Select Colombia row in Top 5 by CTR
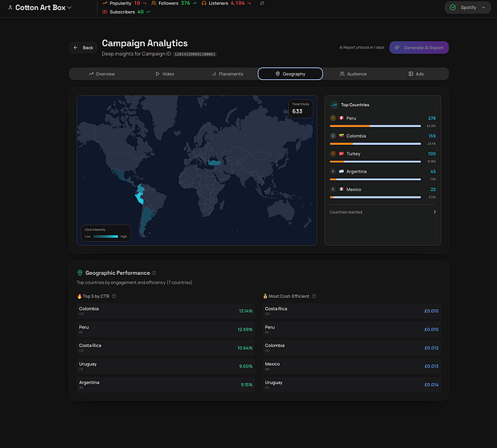This screenshot has width=497, height=448. click(x=166, y=311)
